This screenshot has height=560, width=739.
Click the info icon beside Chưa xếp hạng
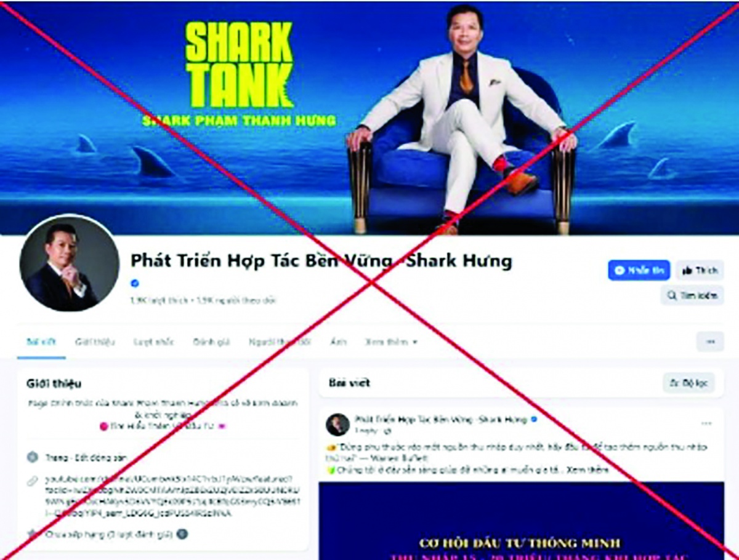[182, 534]
